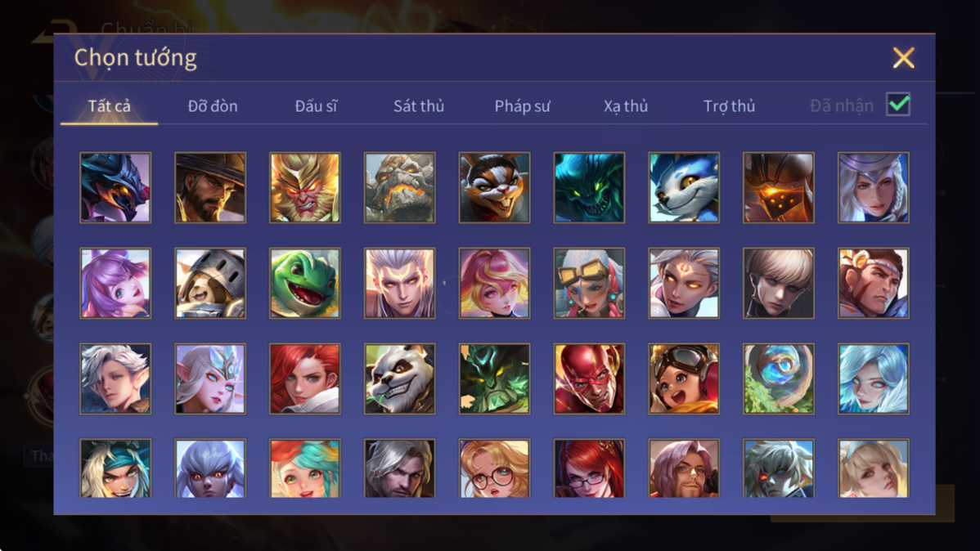The image size is (980, 551).
Task: Open the Pháp sư tab
Action: pyautogui.click(x=523, y=106)
